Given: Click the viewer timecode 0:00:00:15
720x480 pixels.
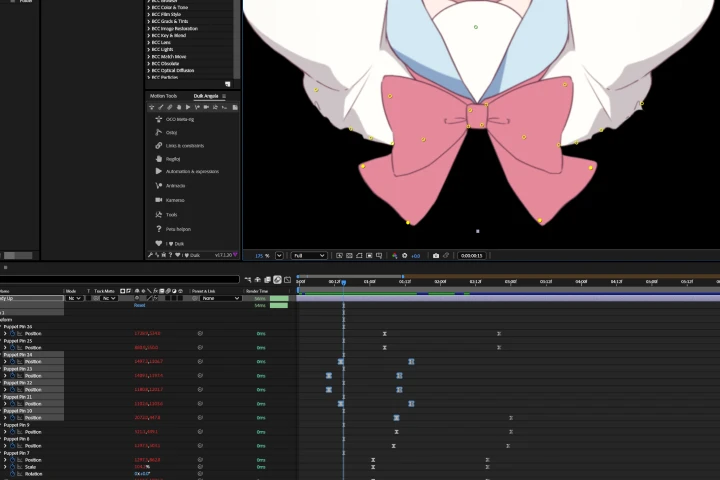Looking at the screenshot, I should click(x=472, y=255).
